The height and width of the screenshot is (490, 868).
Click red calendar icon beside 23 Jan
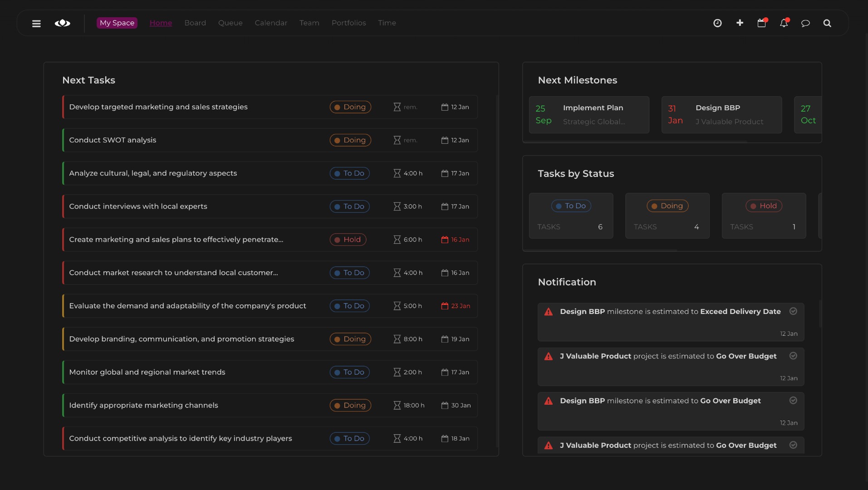pyautogui.click(x=445, y=306)
